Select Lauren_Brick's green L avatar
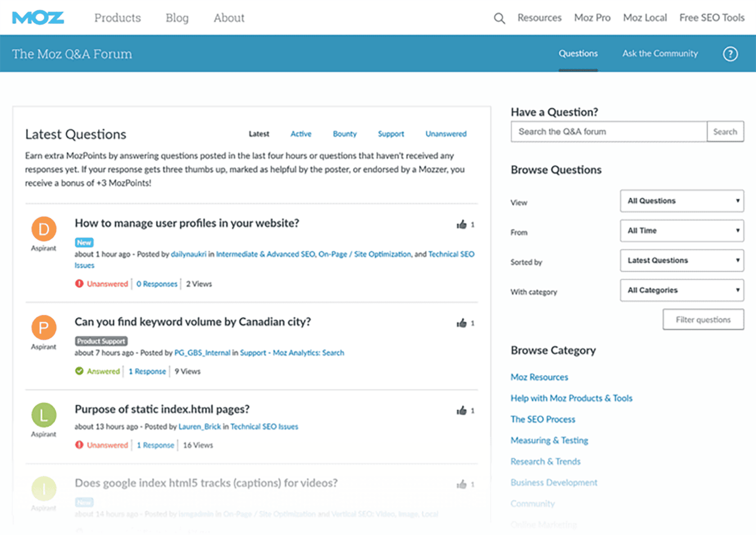This screenshot has height=535, width=756. (x=43, y=415)
